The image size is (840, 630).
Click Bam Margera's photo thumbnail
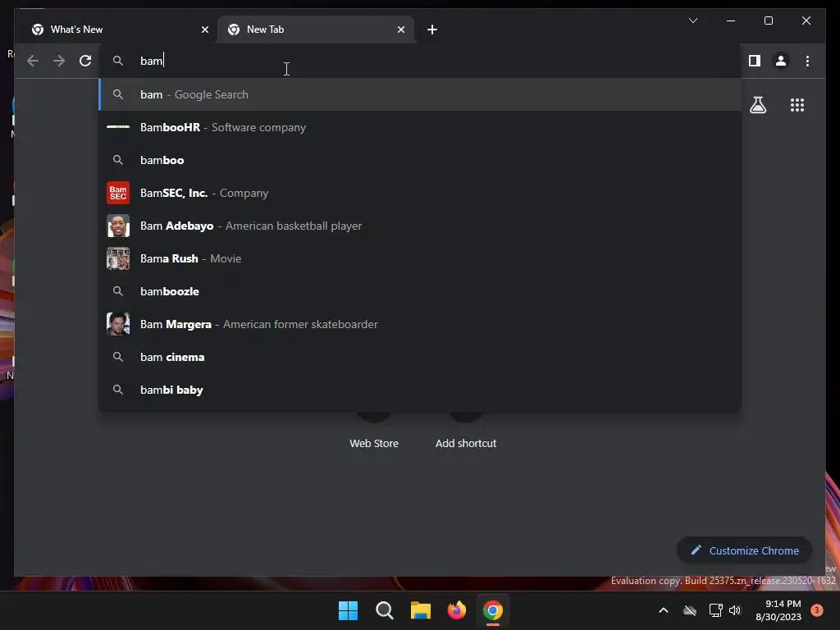118,324
